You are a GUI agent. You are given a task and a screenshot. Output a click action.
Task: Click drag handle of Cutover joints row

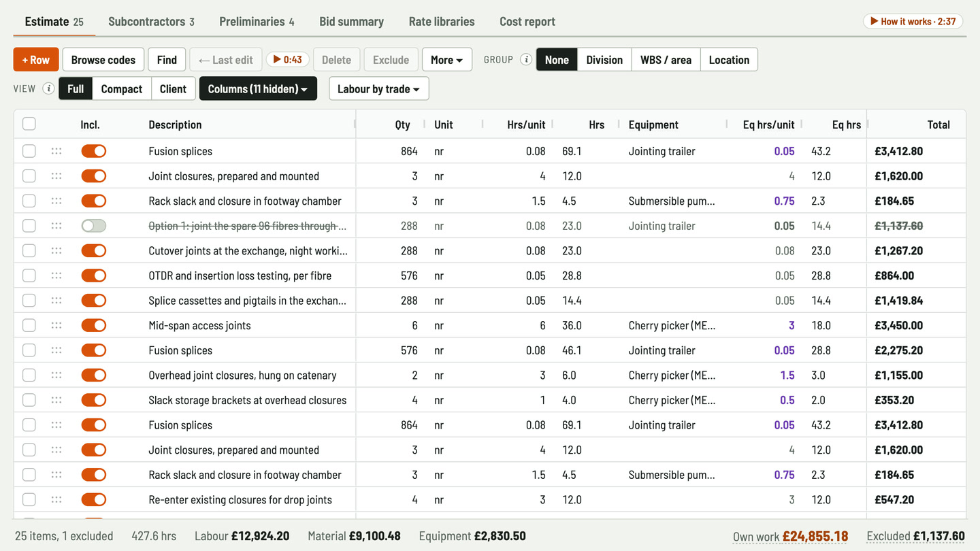(x=56, y=250)
